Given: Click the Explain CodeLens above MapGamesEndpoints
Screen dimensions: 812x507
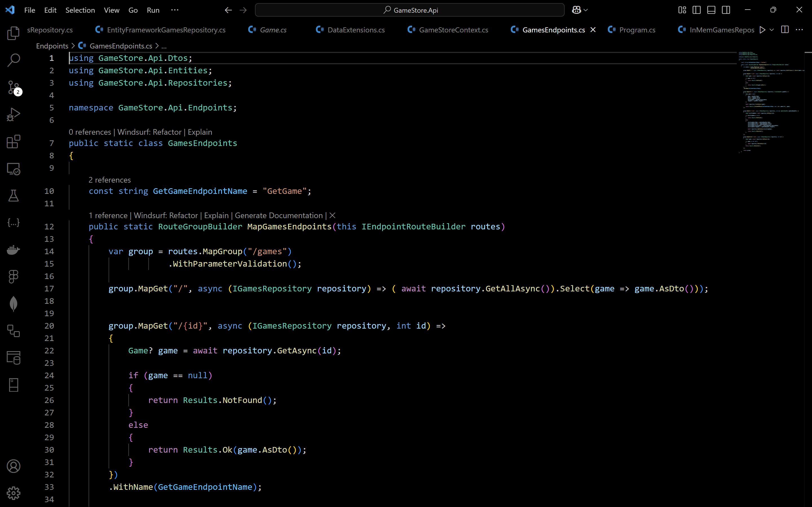Looking at the screenshot, I should pos(216,215).
